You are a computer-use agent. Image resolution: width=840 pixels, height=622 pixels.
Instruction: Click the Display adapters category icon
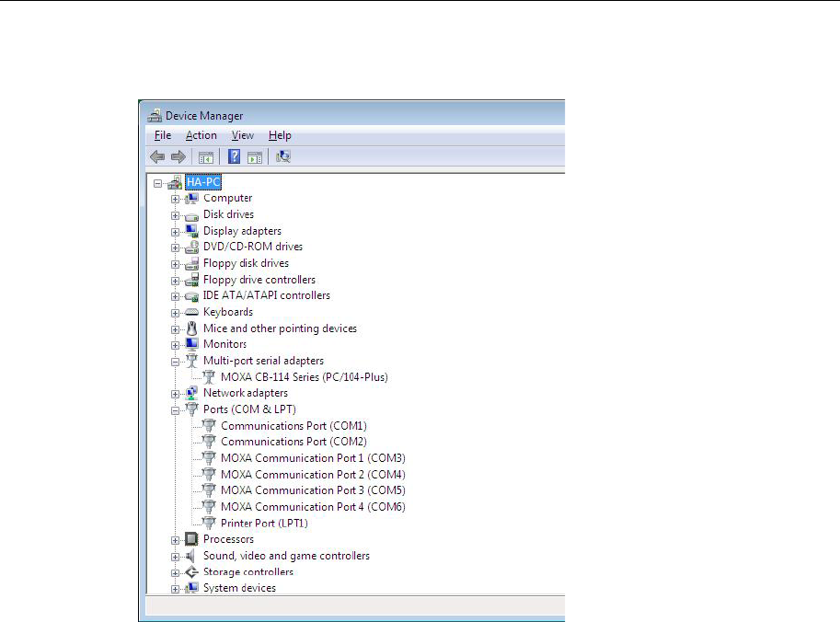click(191, 231)
